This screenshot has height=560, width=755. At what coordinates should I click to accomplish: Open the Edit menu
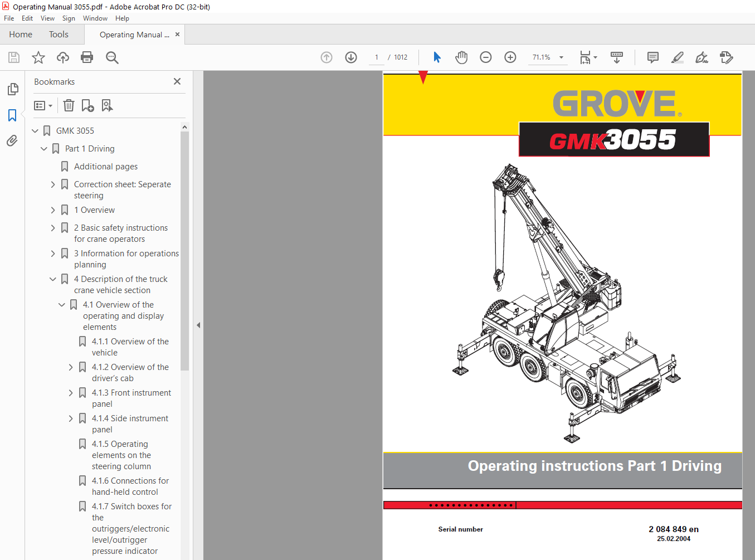(27, 18)
